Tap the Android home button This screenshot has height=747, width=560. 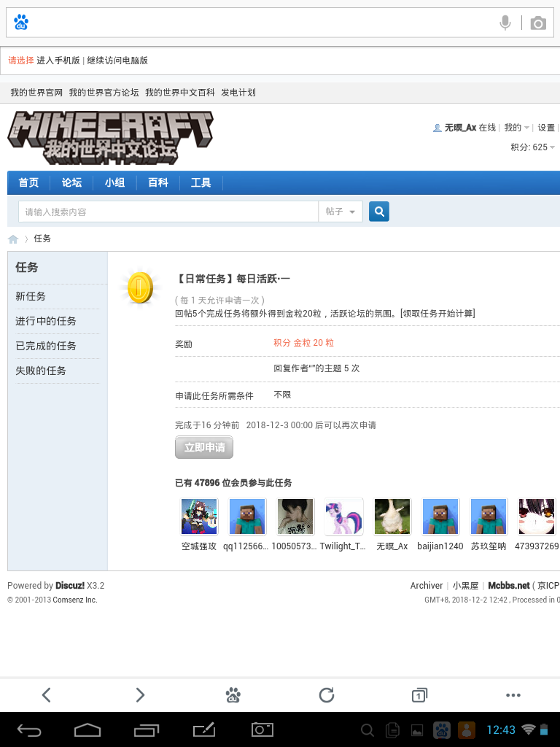click(87, 729)
